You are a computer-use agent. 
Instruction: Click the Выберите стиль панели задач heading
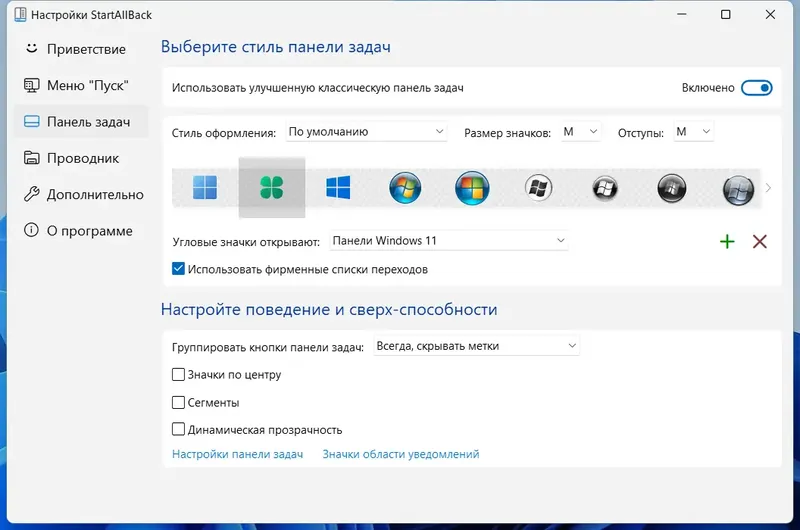click(x=276, y=47)
